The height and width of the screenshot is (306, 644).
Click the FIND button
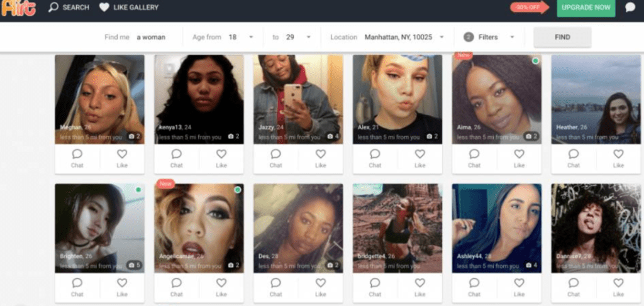562,37
